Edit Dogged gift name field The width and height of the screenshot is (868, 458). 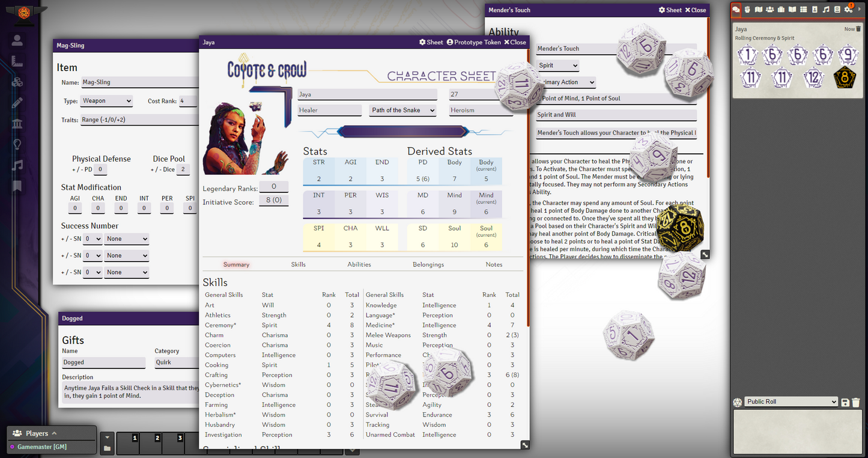103,362
